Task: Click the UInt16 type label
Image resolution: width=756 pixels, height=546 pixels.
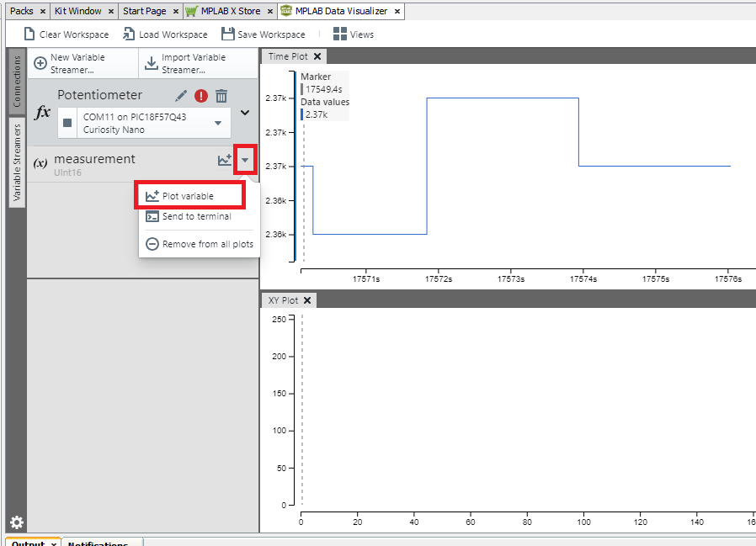Action: pos(67,172)
